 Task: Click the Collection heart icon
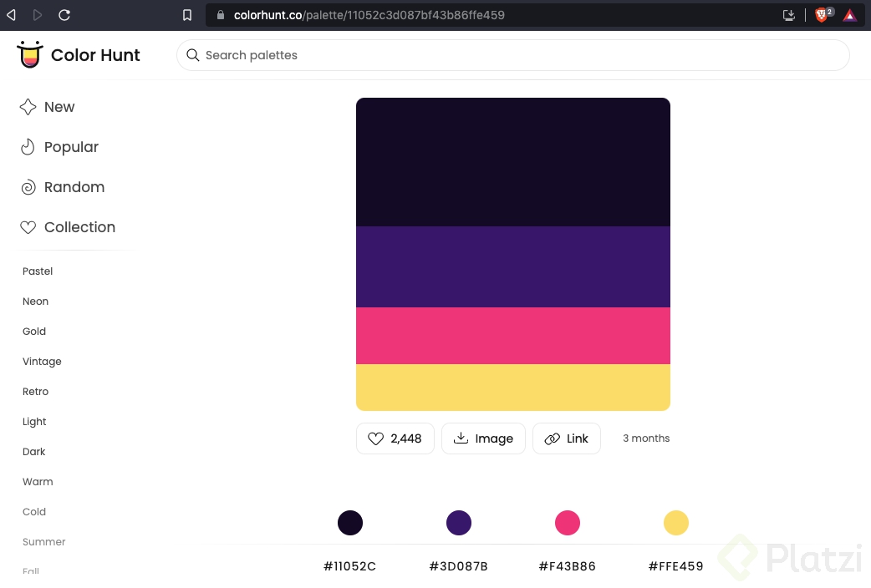(x=28, y=227)
